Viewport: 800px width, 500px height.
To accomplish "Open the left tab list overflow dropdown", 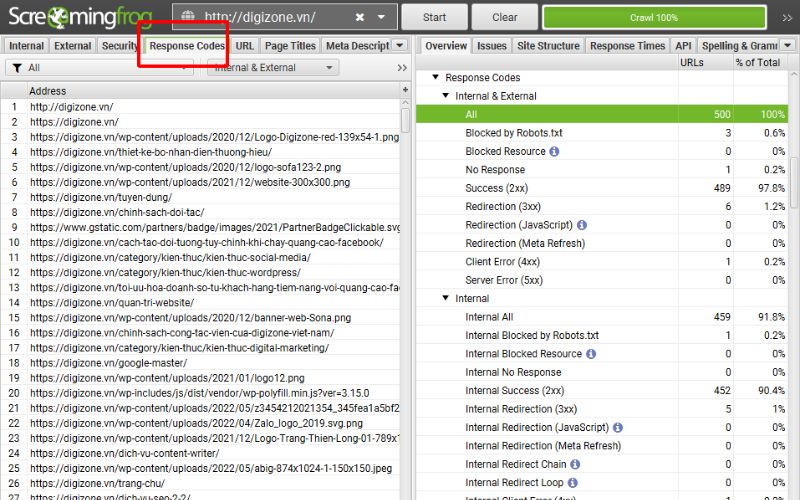I will click(400, 45).
